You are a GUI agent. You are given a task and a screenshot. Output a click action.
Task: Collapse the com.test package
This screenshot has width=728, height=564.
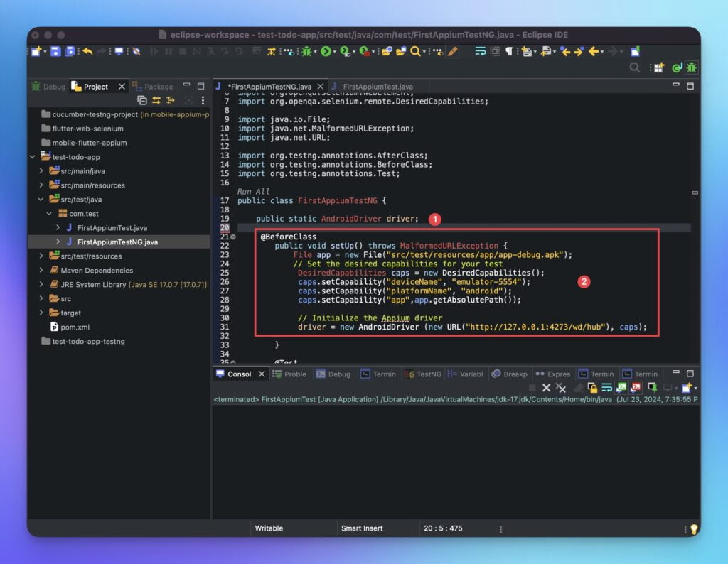49,213
